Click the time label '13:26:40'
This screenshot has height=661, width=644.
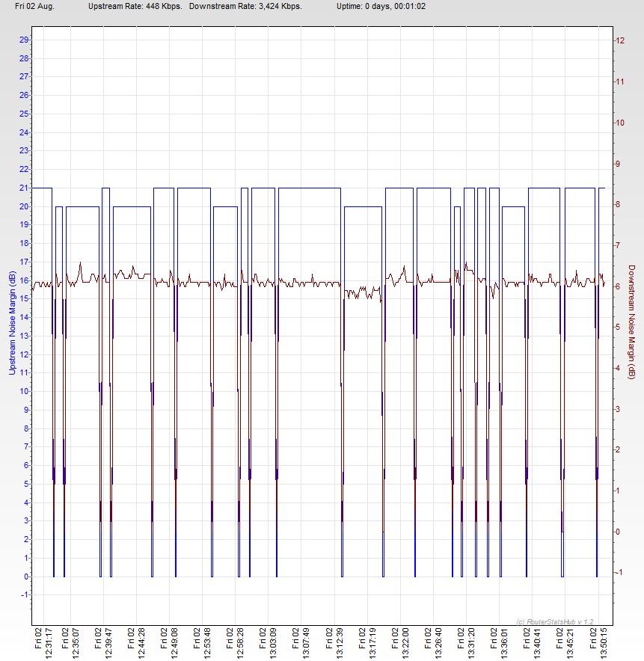click(x=438, y=643)
